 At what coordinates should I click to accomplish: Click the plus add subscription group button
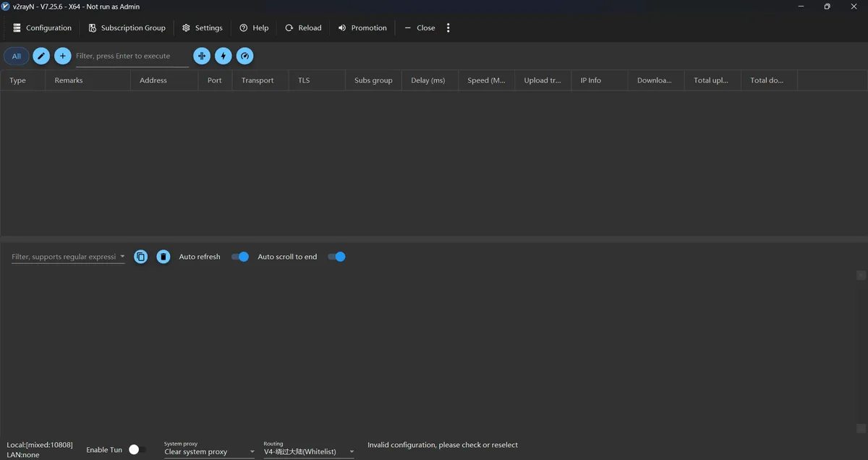pos(63,56)
